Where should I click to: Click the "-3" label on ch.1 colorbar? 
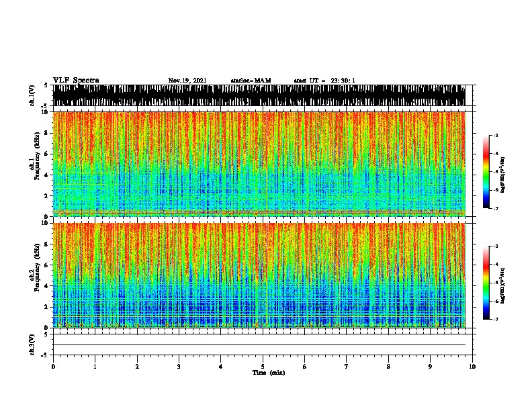[496, 136]
